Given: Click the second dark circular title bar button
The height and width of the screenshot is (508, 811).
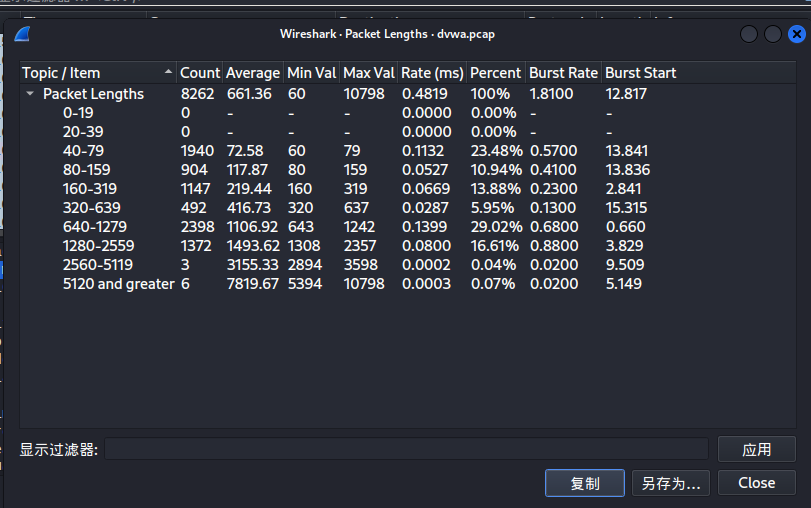Looking at the screenshot, I should tap(772, 34).
